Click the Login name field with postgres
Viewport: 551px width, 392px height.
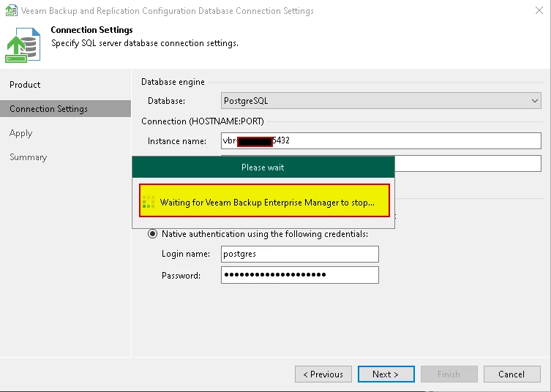pos(300,254)
